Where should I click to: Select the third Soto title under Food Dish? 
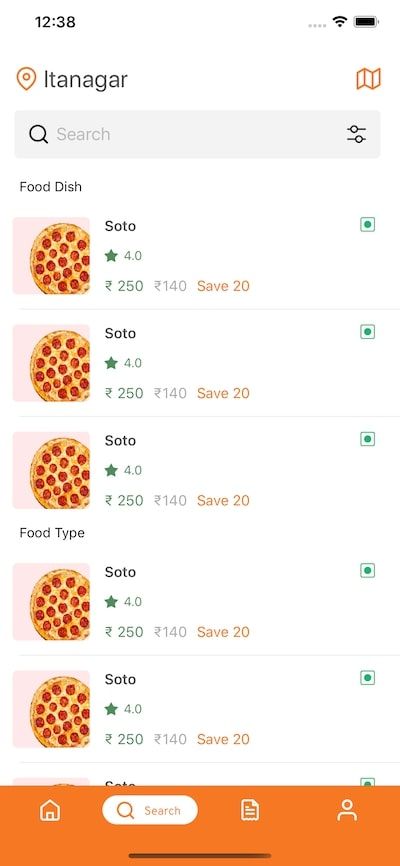pyautogui.click(x=120, y=441)
